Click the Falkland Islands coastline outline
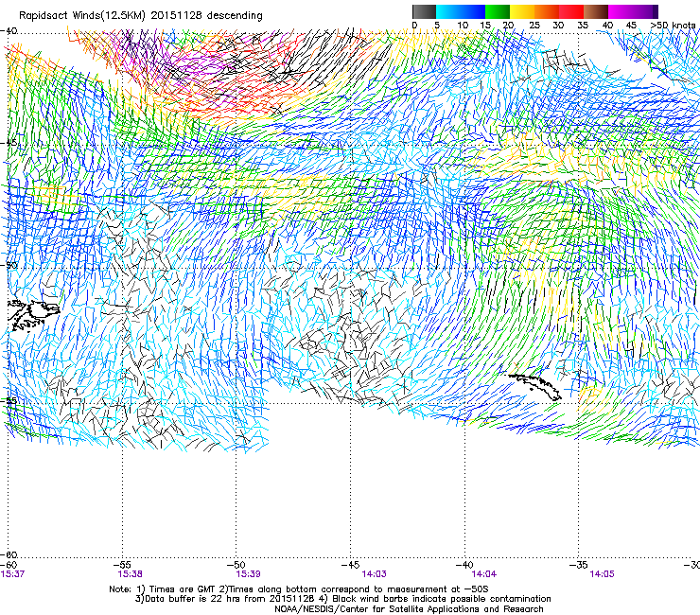Viewport: 700px width, 615px height. point(33,315)
